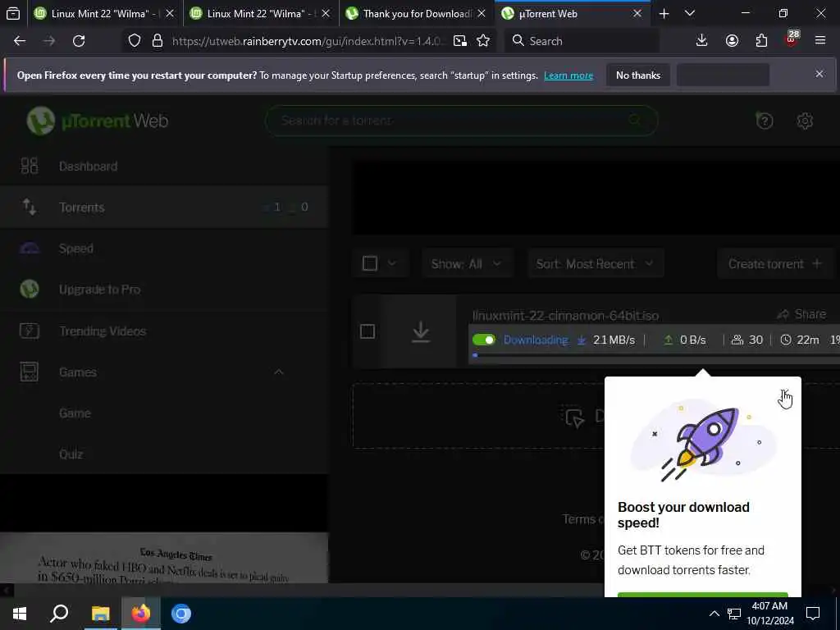The image size is (840, 630).
Task: Click the rocket illustration in the popup
Action: click(x=703, y=441)
